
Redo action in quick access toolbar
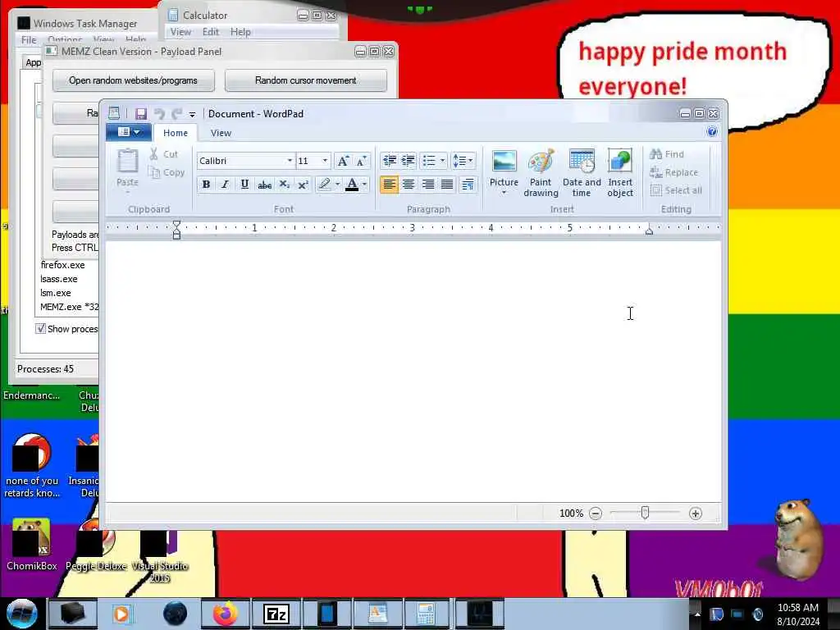(x=177, y=113)
